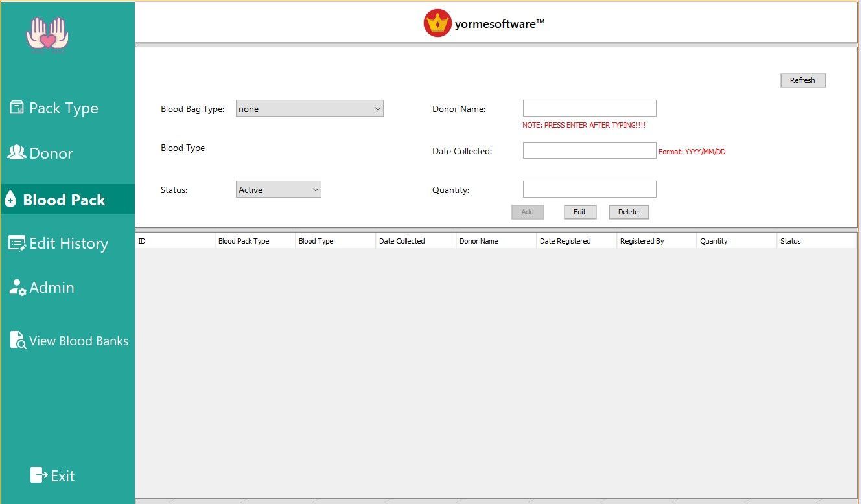Click the 'Blood Type' form label
This screenshot has width=862, height=504.
pyautogui.click(x=183, y=148)
